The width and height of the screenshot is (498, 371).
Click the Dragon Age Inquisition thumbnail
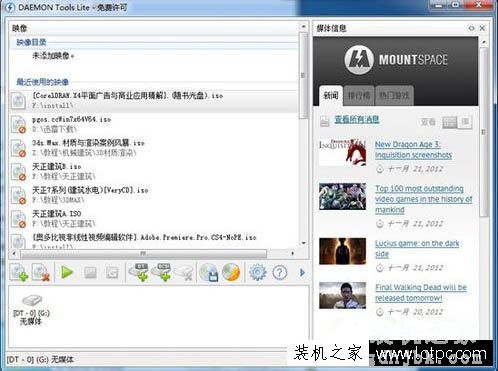click(x=342, y=152)
